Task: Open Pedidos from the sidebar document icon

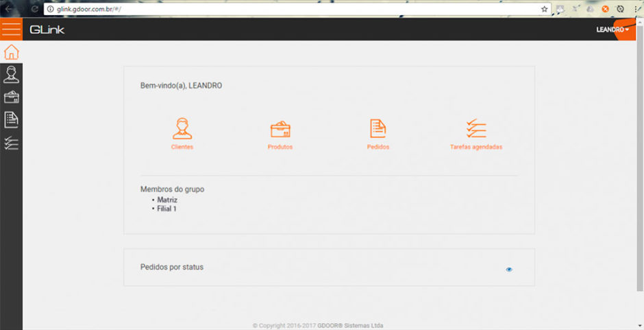Action: tap(11, 119)
